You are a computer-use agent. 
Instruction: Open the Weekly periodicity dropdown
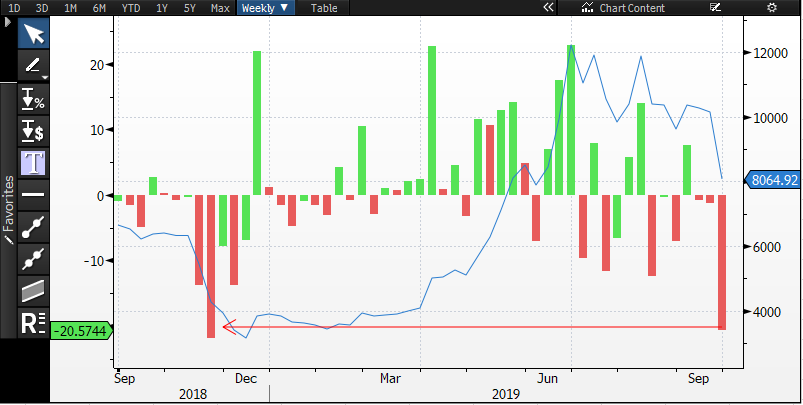coord(266,7)
